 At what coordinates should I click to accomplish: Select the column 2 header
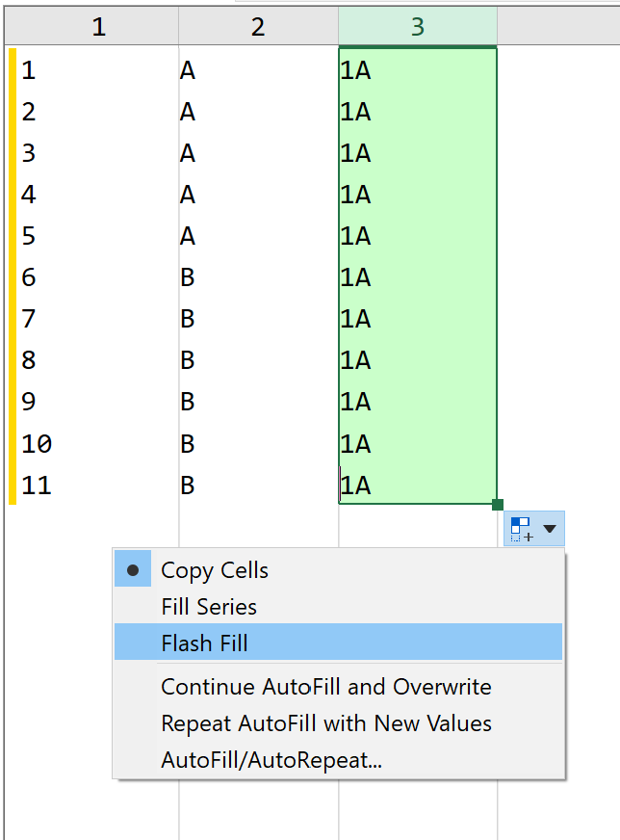[x=259, y=26]
